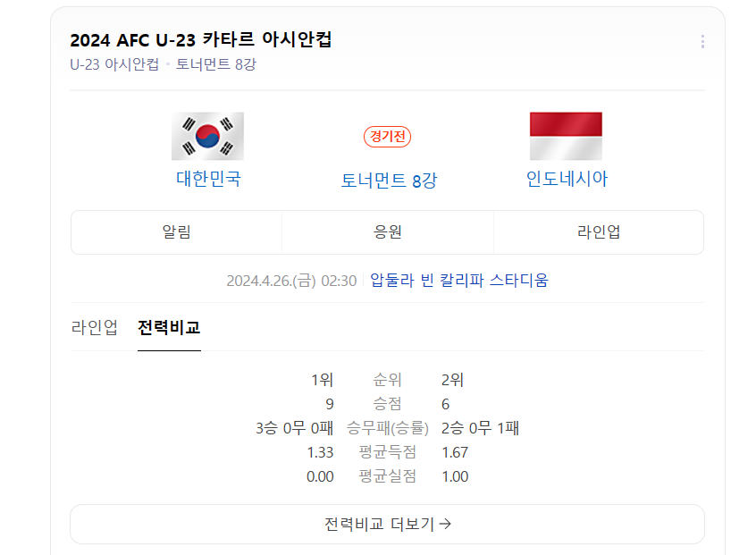Viewport: 756px width, 555px height.
Task: Switch to the 라인업 tab
Action: (97, 328)
